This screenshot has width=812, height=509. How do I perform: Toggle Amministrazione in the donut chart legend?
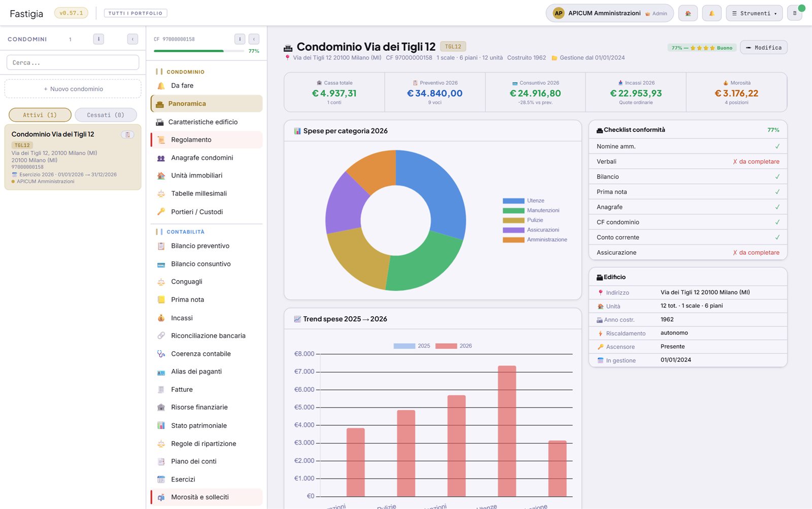tap(535, 240)
